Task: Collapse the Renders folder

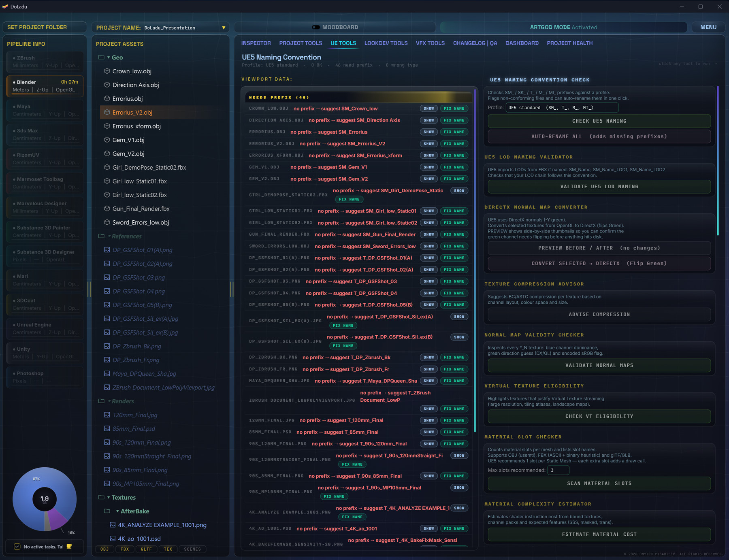Action: (109, 401)
